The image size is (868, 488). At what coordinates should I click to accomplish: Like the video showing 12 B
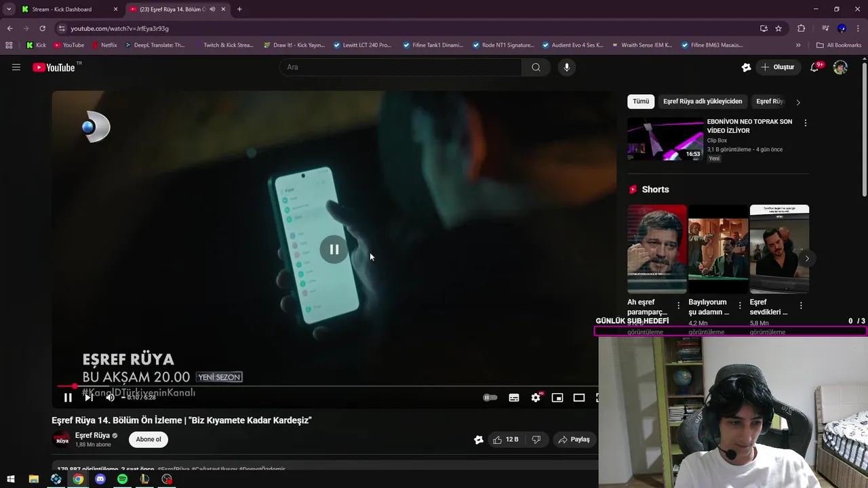click(506, 440)
